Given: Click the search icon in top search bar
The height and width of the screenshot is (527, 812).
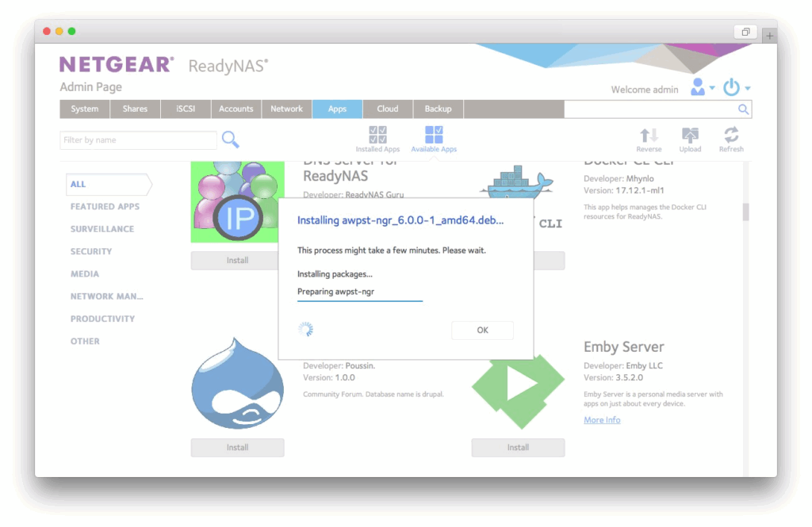Looking at the screenshot, I should [743, 109].
